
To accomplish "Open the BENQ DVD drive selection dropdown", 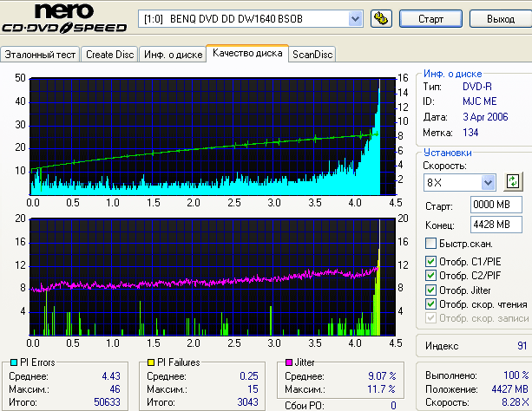I will point(355,19).
